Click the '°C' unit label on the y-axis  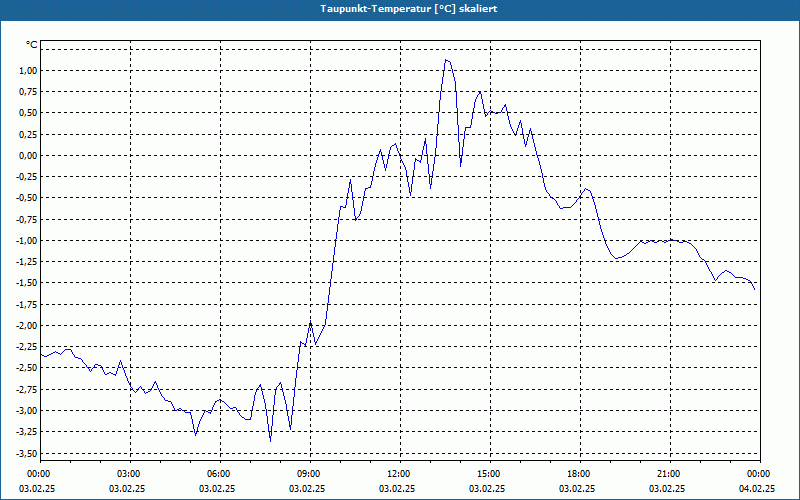coord(32,45)
